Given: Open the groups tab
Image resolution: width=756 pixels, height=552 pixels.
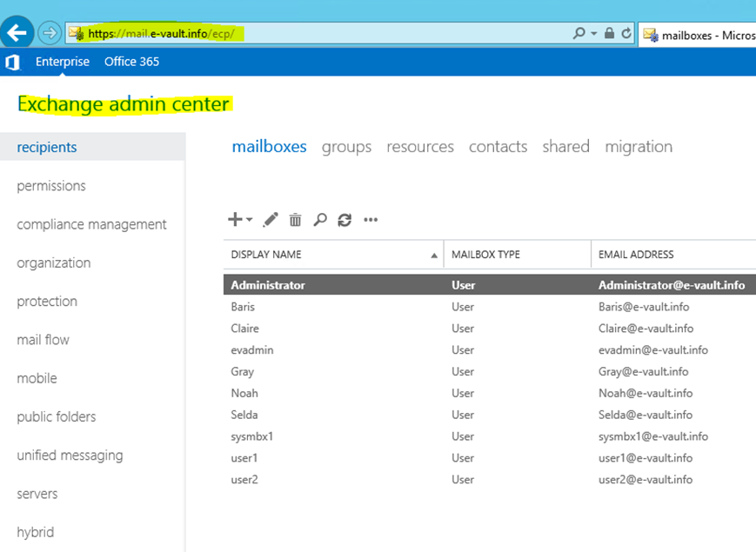Looking at the screenshot, I should 346,147.
